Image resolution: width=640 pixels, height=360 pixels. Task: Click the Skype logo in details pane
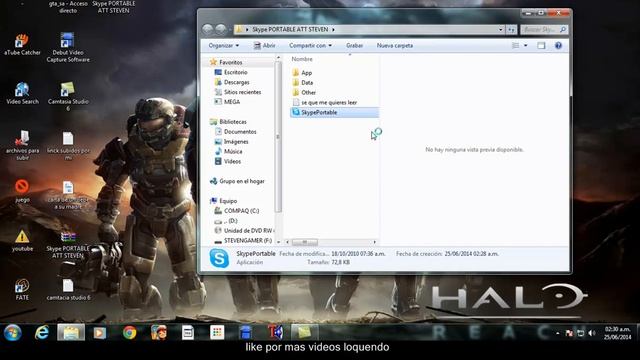coord(219,258)
